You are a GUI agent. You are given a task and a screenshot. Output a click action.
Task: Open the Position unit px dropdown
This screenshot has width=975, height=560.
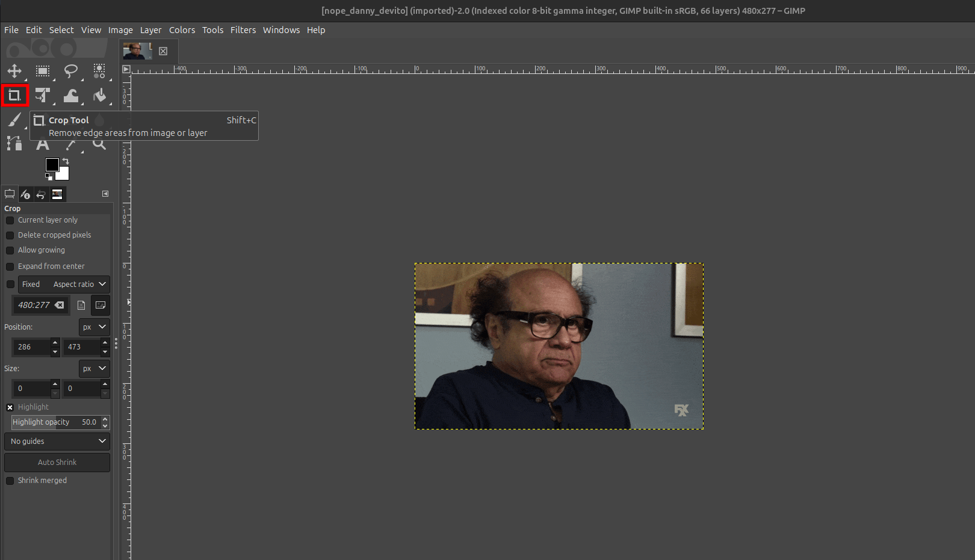click(x=94, y=327)
